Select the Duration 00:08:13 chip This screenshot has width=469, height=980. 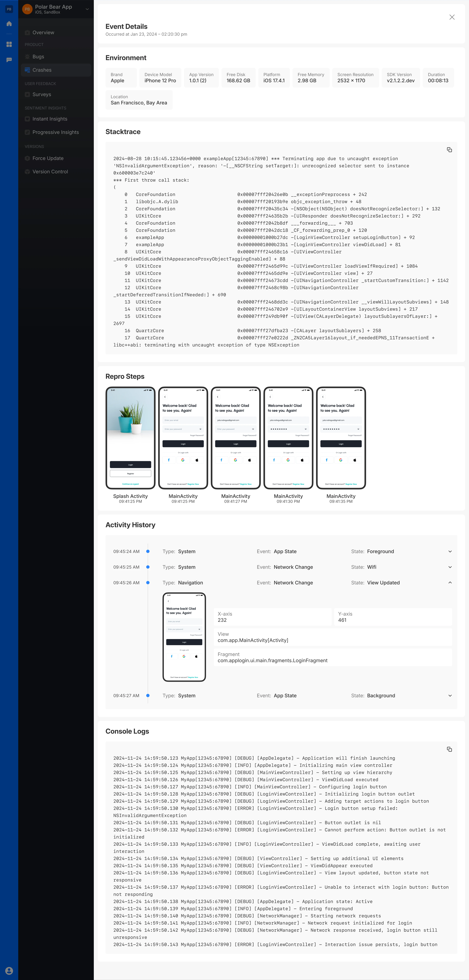438,78
